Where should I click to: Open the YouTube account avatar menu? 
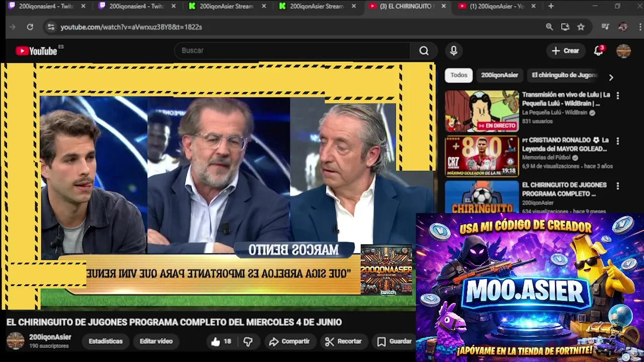[x=623, y=51]
